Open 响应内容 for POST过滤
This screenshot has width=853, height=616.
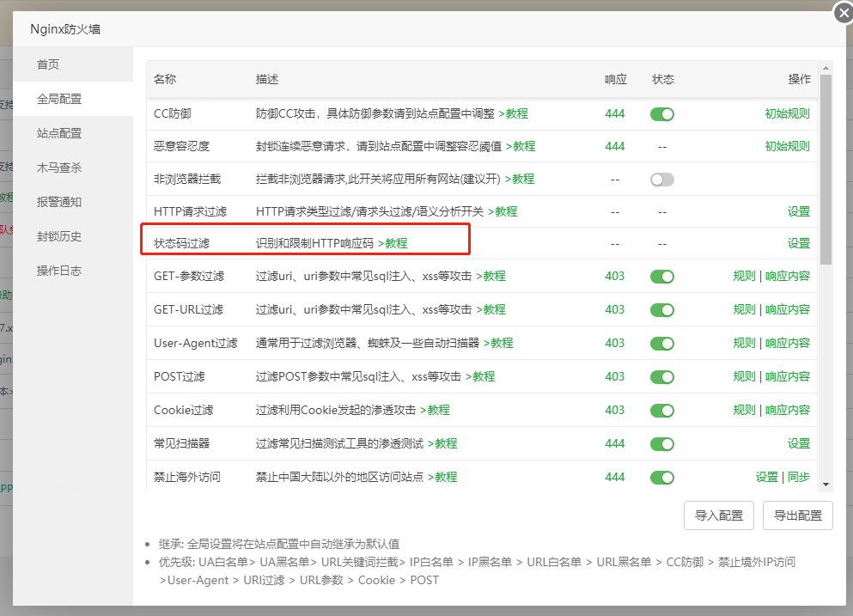tap(787, 376)
